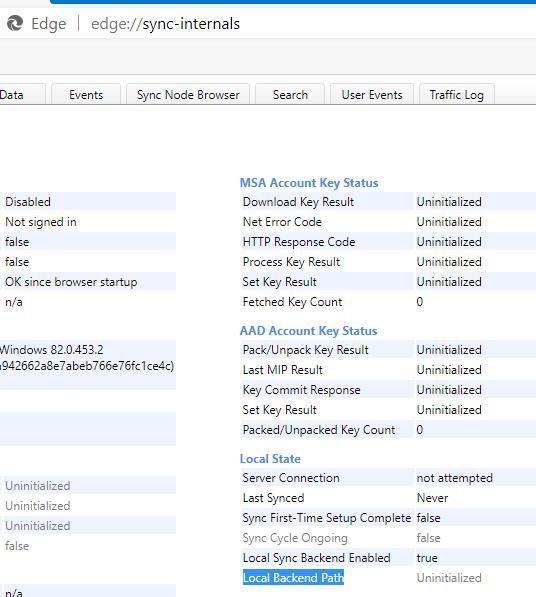Select the Local Sync Backend Enabled label

[316, 558]
